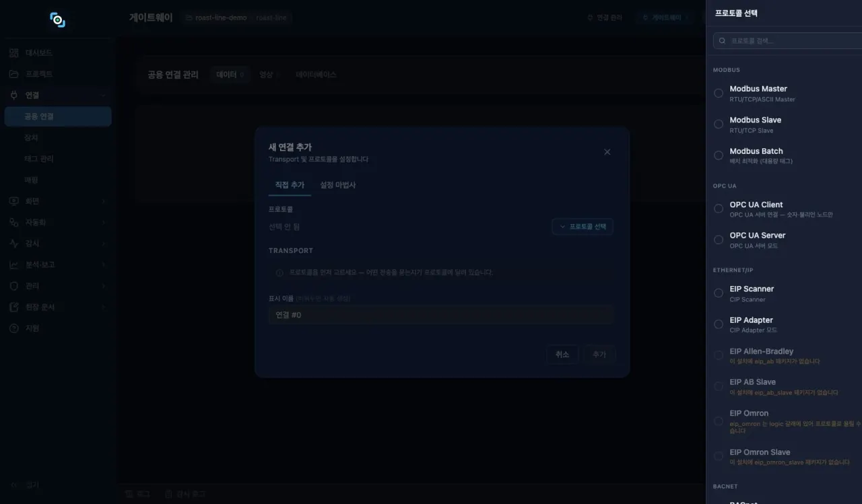Click the 감시 pulse icon
This screenshot has width=862, height=504.
(13, 244)
